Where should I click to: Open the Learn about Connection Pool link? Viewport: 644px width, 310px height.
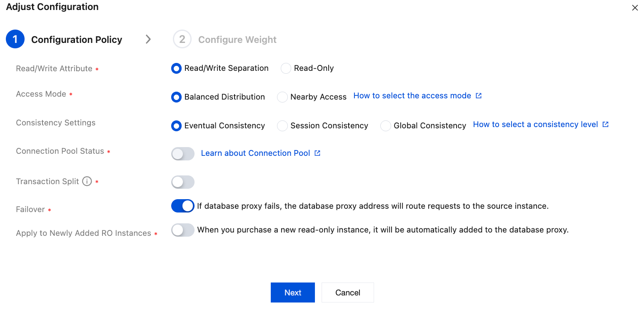[255, 153]
